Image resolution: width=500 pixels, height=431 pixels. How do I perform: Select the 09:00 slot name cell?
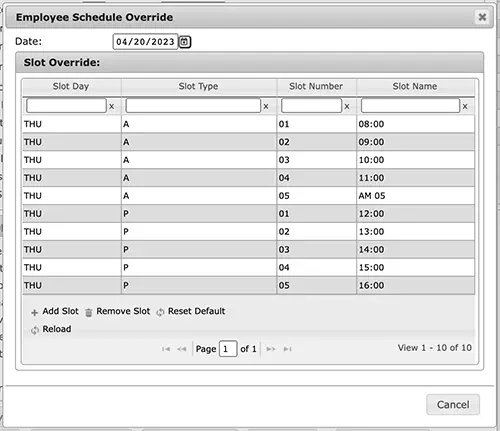pos(415,142)
